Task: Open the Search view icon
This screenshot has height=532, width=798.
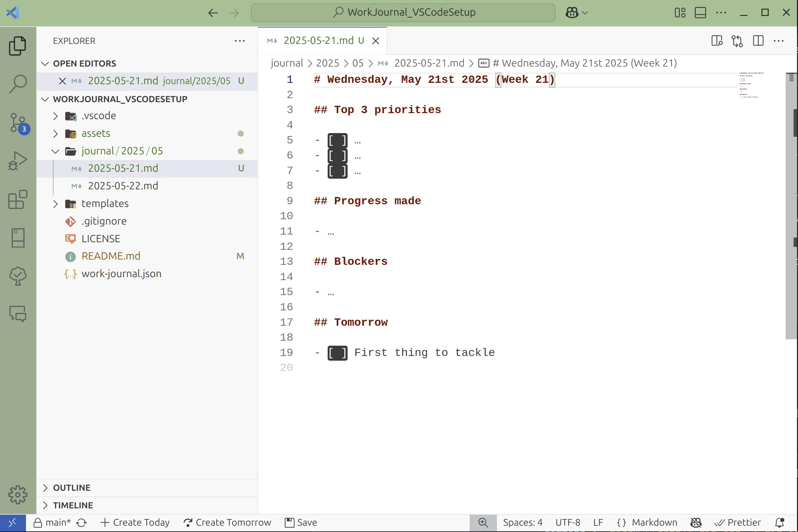Action: coord(18,84)
